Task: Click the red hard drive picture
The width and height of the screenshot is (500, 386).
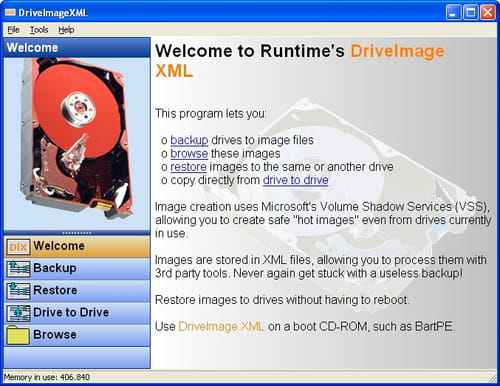Action: coord(76,138)
